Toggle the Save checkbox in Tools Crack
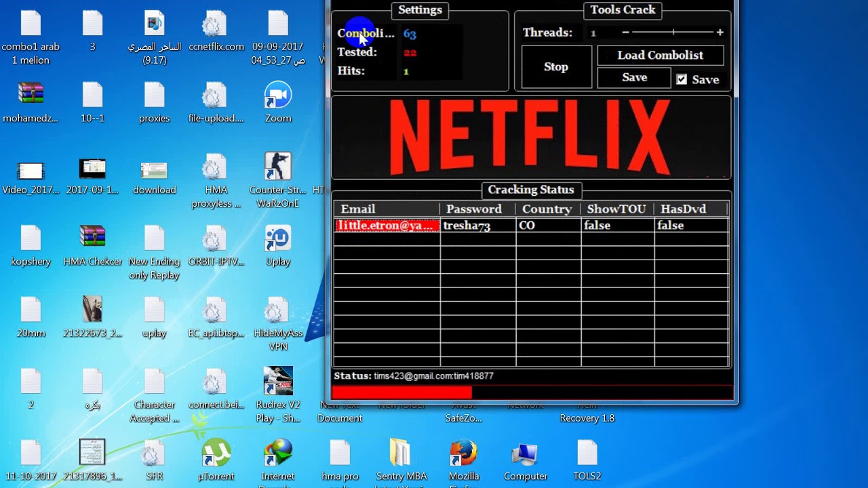Screen dimensions: 868x488 [x=682, y=79]
